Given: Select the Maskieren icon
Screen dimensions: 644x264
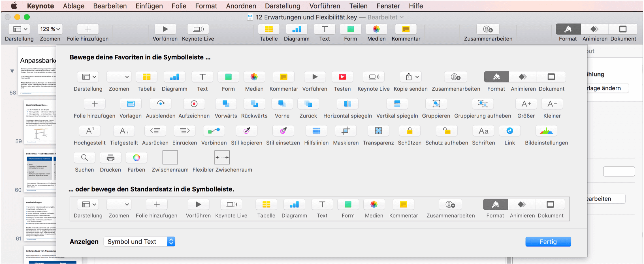Looking at the screenshot, I should [x=346, y=131].
